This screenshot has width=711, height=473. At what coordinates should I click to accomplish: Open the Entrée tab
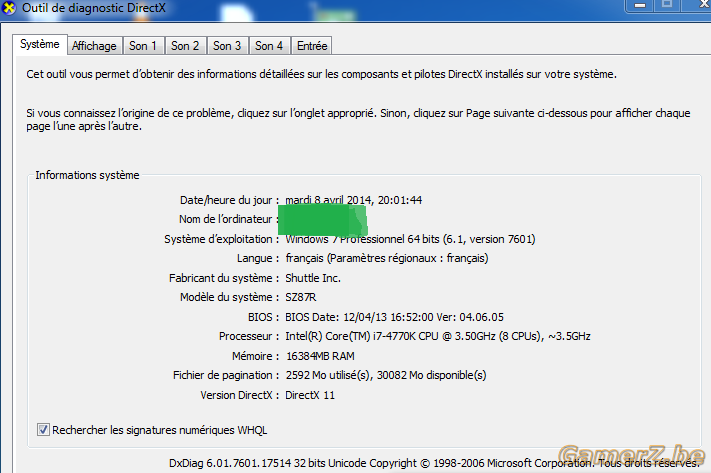pyautogui.click(x=312, y=46)
